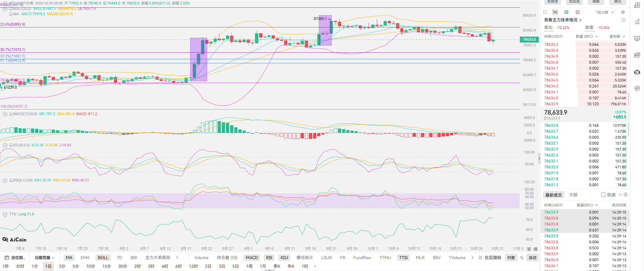Click the 爆 liquidation icon
644x271 pixels.
[536, 249]
